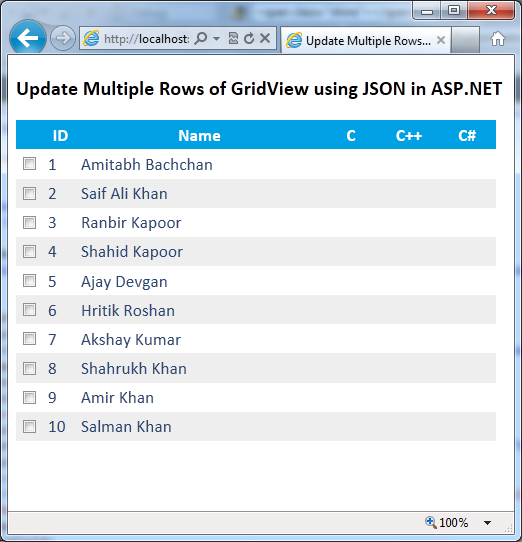Viewport: 522px width, 542px height.
Task: Go back with the browser Back arrow
Action: 28,38
